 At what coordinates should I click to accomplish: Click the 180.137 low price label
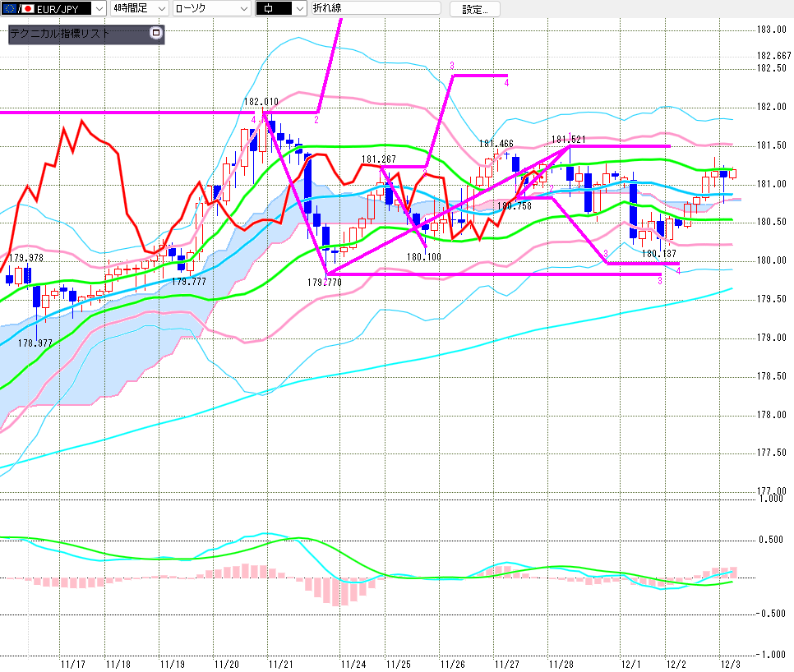coord(658,253)
